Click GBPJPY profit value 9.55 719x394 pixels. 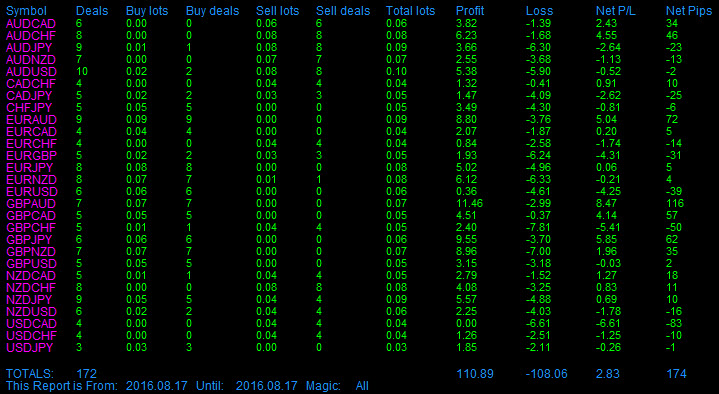pos(467,239)
